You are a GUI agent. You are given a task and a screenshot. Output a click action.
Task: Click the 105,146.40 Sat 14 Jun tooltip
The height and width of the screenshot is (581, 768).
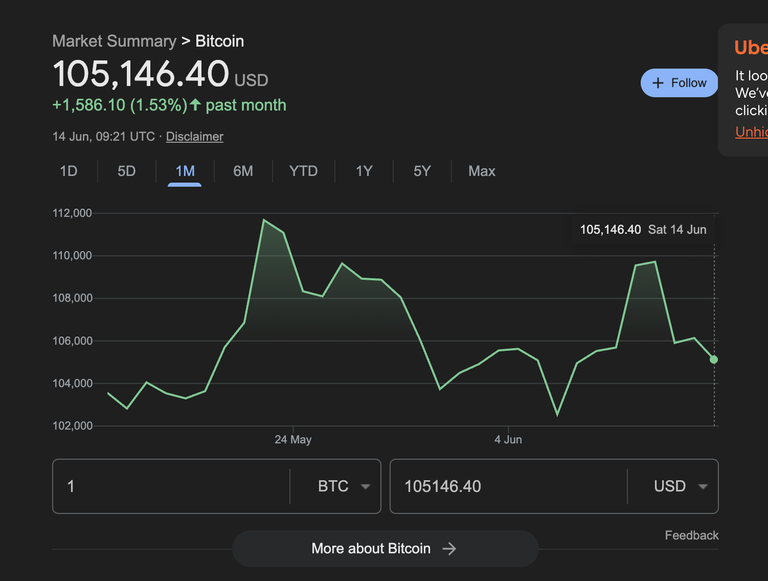tap(643, 230)
